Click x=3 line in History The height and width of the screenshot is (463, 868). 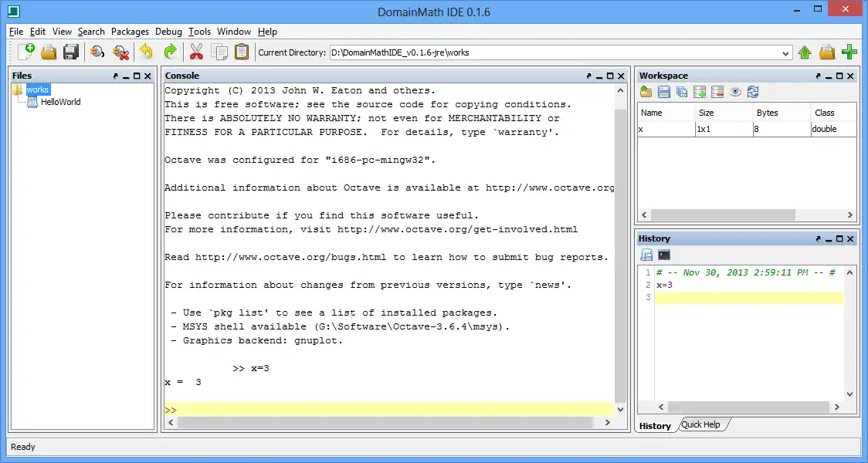click(x=664, y=286)
